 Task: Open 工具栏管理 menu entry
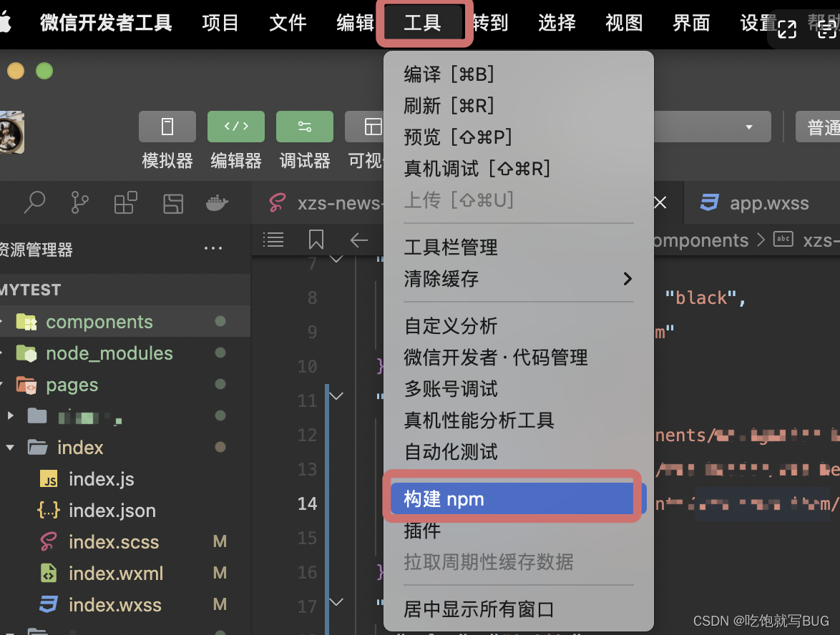[519, 247]
